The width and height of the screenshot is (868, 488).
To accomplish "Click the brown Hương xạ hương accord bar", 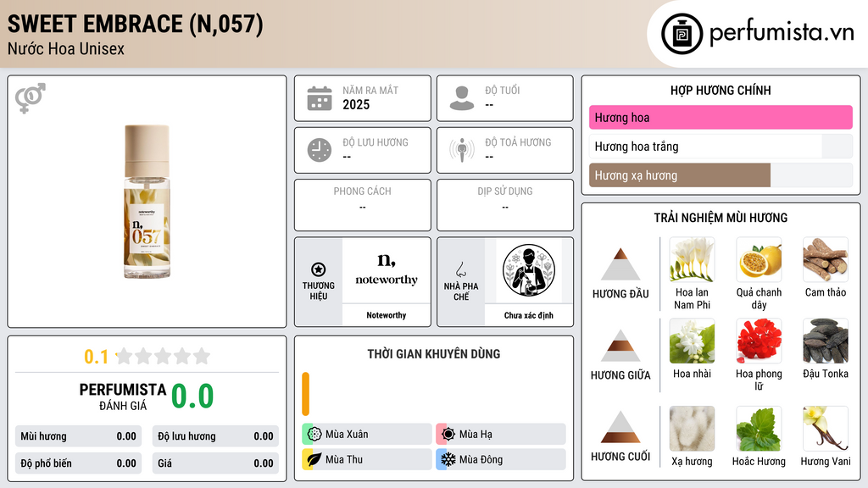I will click(680, 175).
